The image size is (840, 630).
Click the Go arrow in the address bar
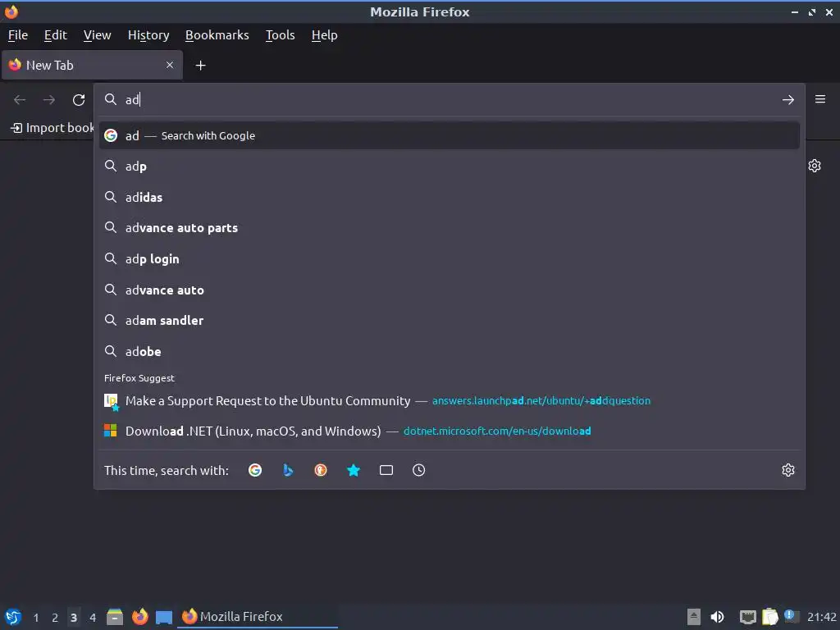pos(787,99)
